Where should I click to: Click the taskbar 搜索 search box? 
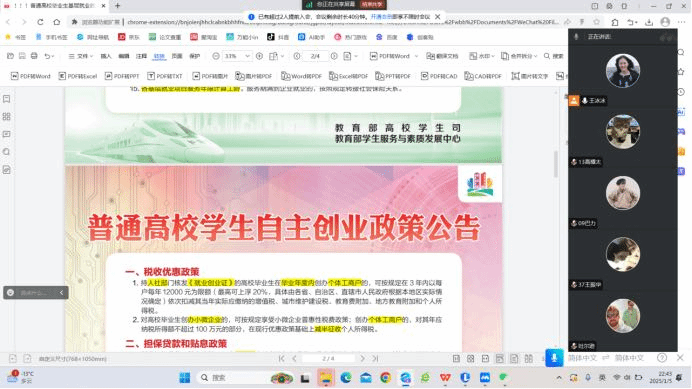pyautogui.click(x=246, y=378)
